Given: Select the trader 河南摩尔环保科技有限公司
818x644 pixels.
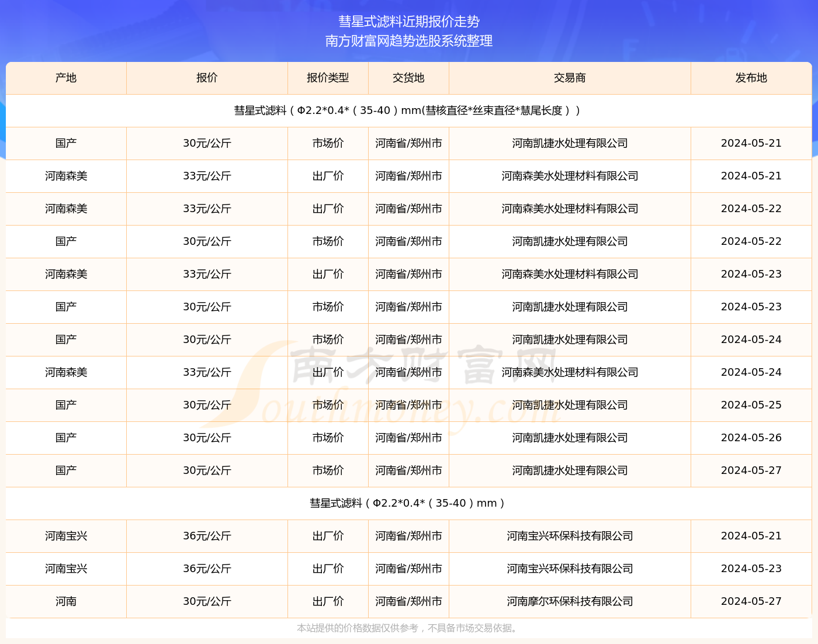Looking at the screenshot, I should tap(570, 601).
